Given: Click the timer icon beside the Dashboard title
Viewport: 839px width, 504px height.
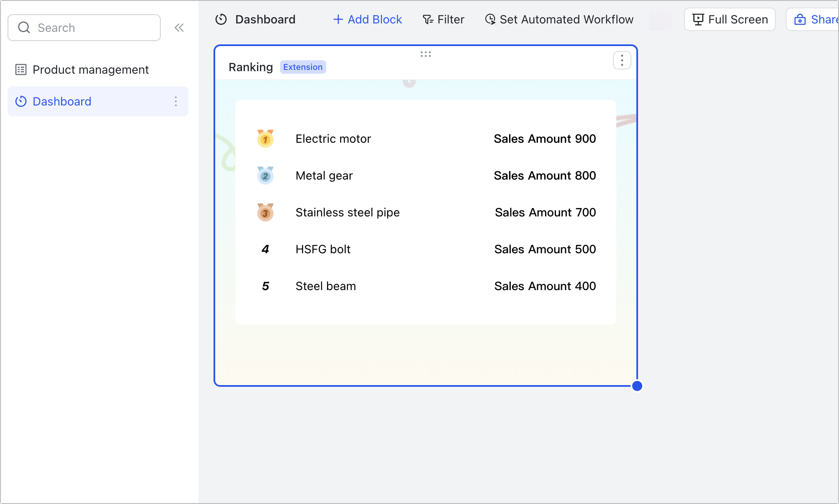Looking at the screenshot, I should point(221,19).
